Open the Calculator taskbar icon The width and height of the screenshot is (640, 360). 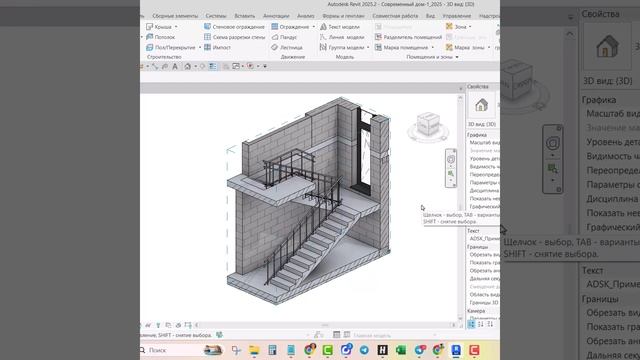click(x=273, y=350)
